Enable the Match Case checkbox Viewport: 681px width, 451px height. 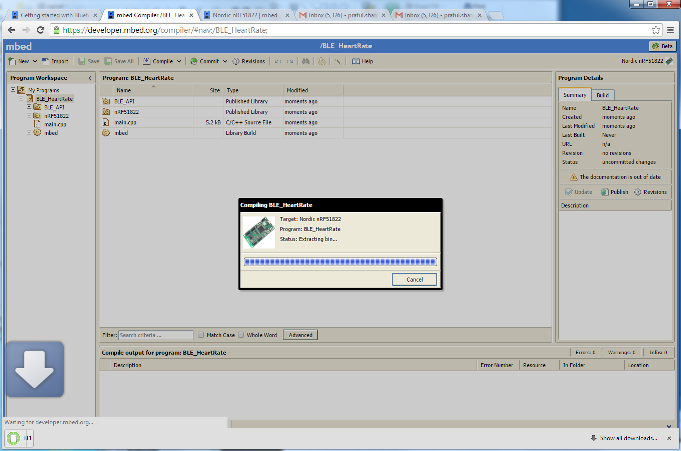coord(202,334)
